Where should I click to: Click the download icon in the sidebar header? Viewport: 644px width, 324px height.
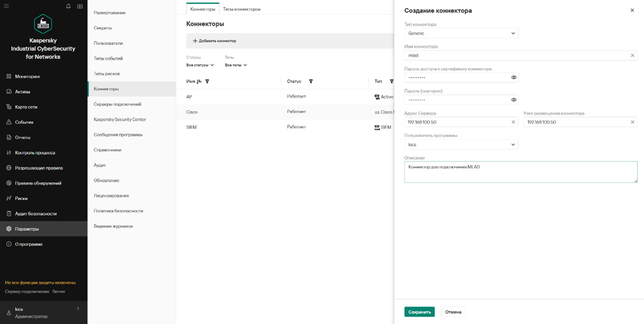(80, 6)
